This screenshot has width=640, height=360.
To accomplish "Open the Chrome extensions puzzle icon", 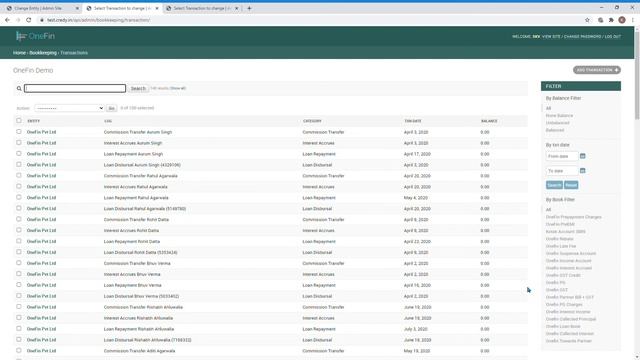I will pyautogui.click(x=611, y=20).
